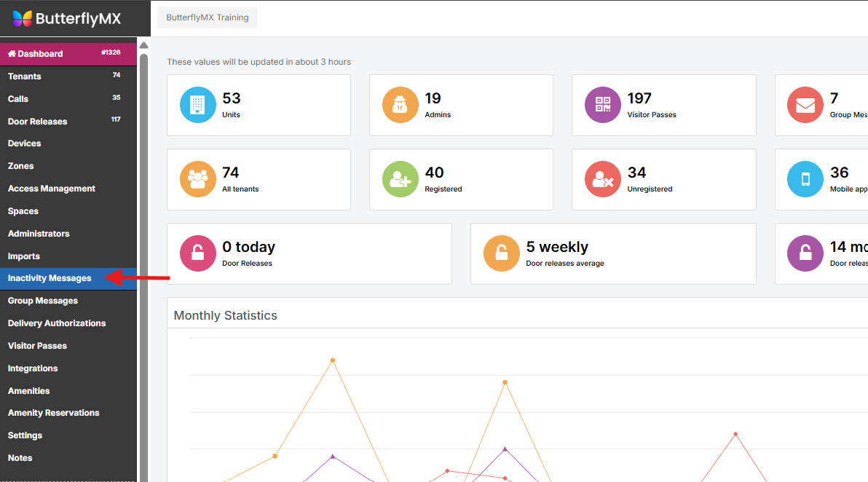Open Amenity Reservations link
This screenshot has width=868, height=482.
[54, 413]
